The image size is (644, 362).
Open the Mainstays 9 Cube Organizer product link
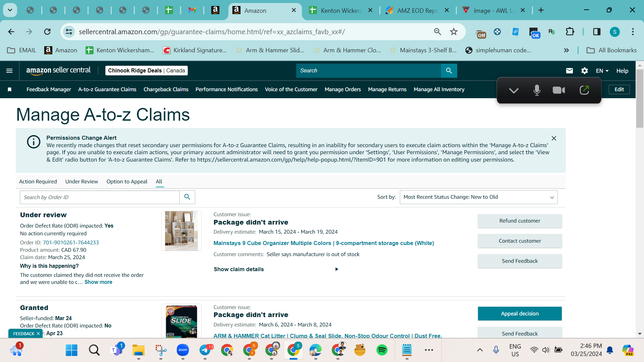point(324,243)
